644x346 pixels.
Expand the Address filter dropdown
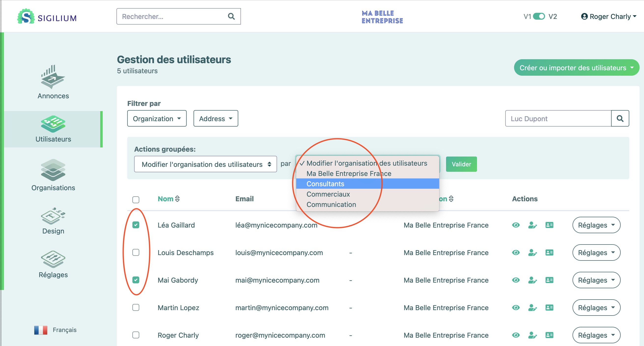(x=215, y=118)
